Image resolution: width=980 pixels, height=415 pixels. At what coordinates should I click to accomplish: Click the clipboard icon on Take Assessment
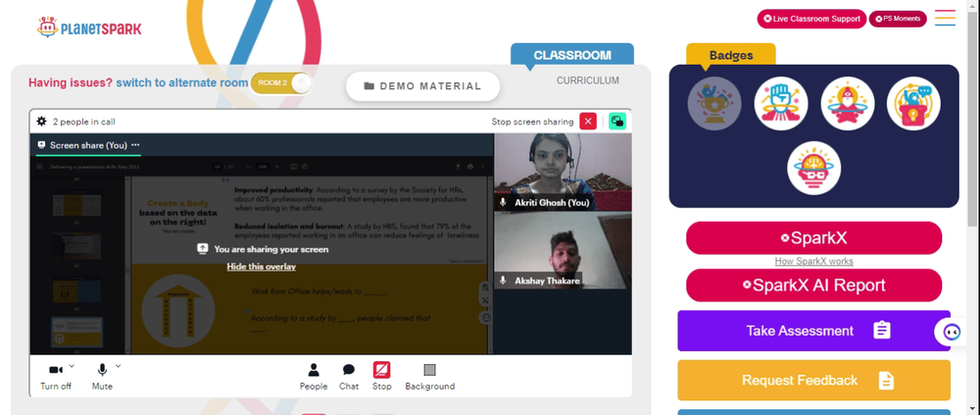coord(882,331)
